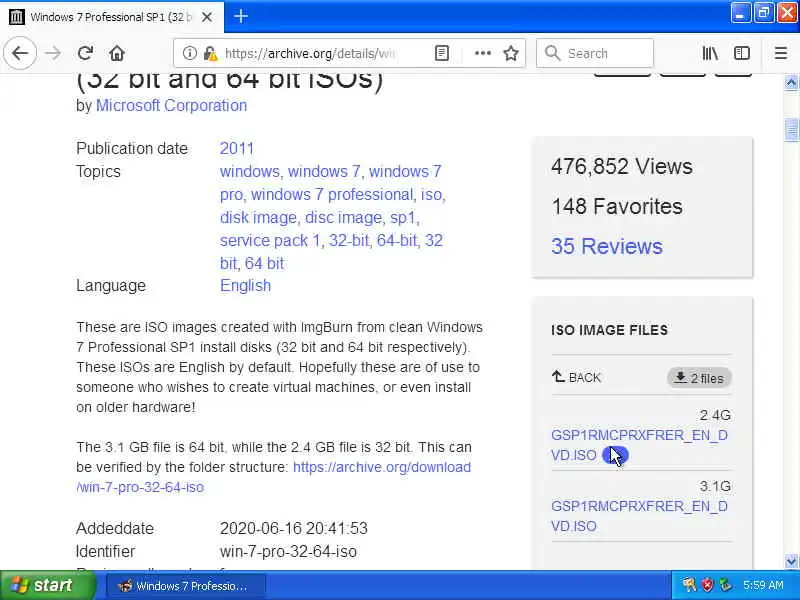
Task: Click the archive.org URL address field
Action: 310,53
